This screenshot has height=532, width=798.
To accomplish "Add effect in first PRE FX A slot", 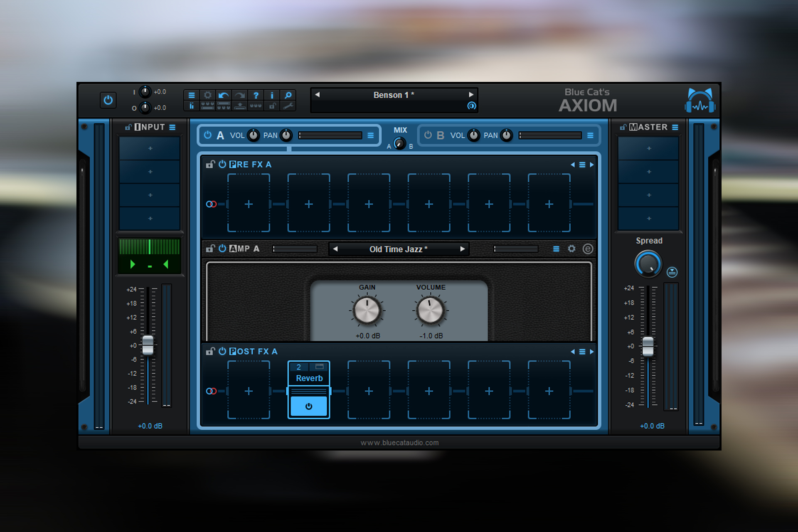I will point(249,204).
